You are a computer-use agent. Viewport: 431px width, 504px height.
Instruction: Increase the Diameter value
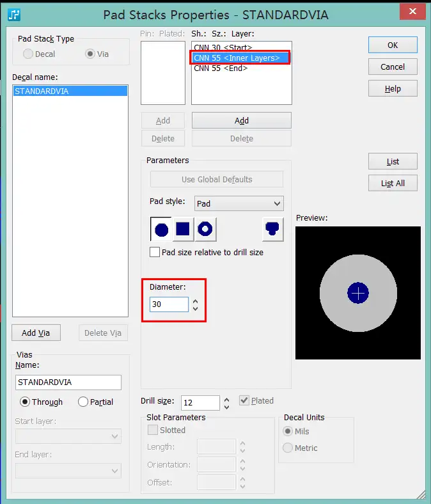[196, 301]
